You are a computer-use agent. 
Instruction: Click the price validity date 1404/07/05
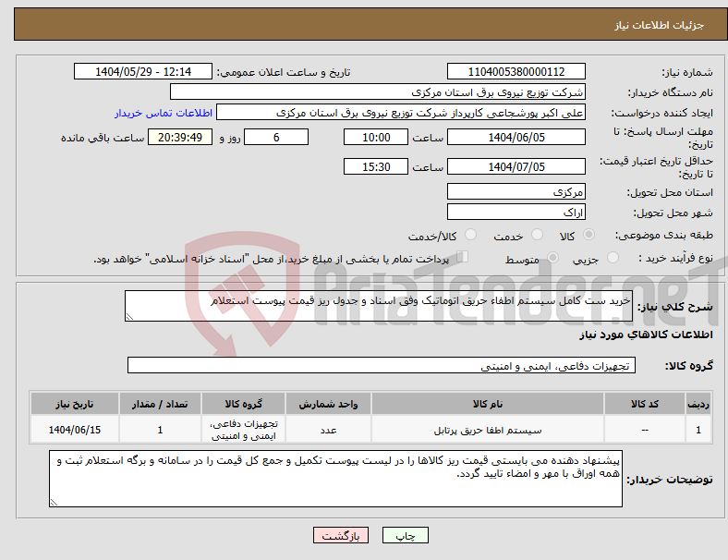516,166
